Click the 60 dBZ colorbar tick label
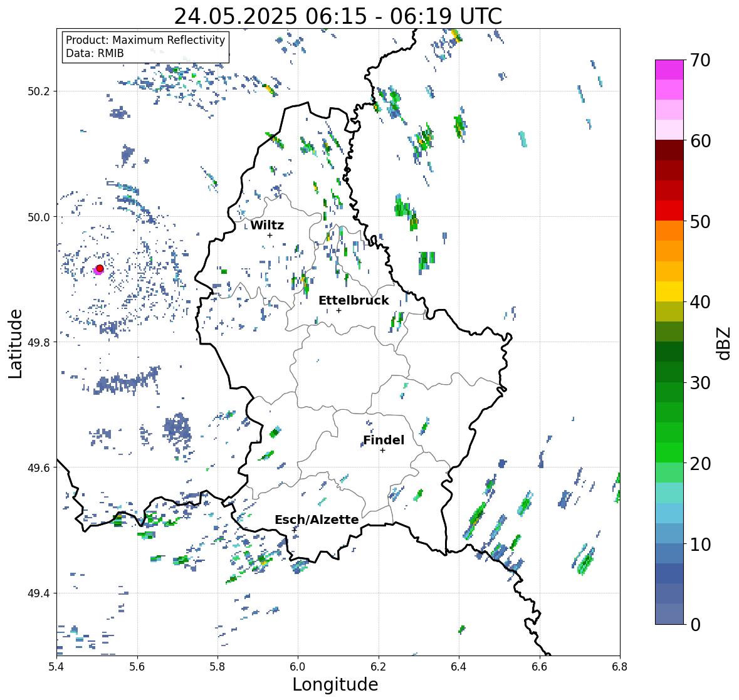The width and height of the screenshot is (739, 700). click(700, 141)
